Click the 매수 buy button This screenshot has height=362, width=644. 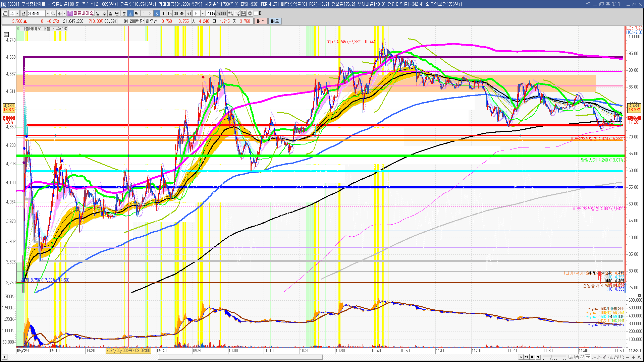(x=261, y=21)
